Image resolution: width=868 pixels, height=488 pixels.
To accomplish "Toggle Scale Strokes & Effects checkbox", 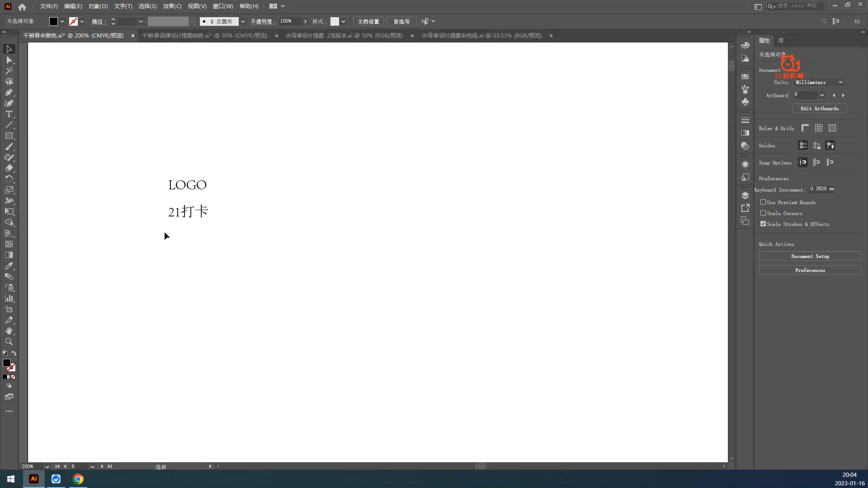I will click(x=763, y=224).
